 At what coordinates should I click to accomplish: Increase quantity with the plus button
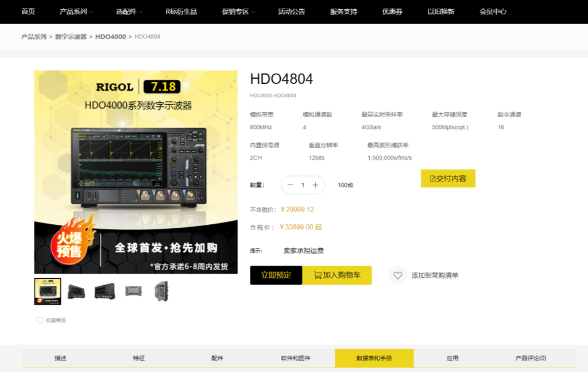click(x=315, y=185)
